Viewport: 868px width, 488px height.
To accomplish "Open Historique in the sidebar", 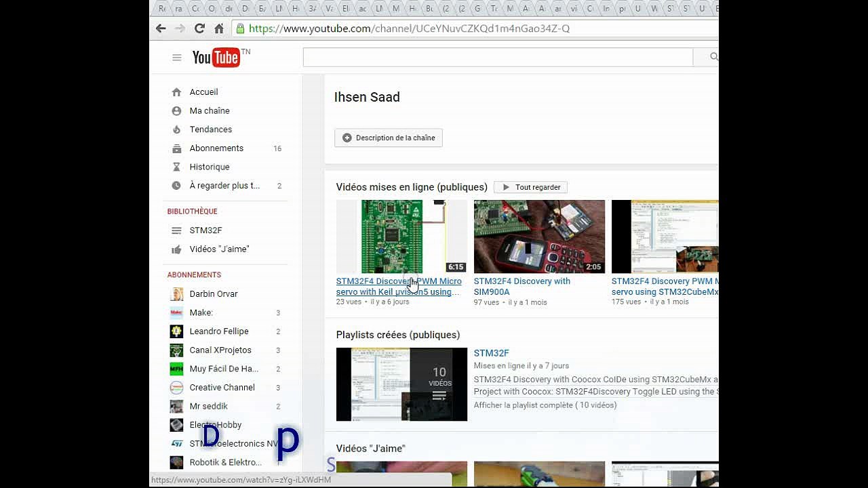I will [210, 167].
